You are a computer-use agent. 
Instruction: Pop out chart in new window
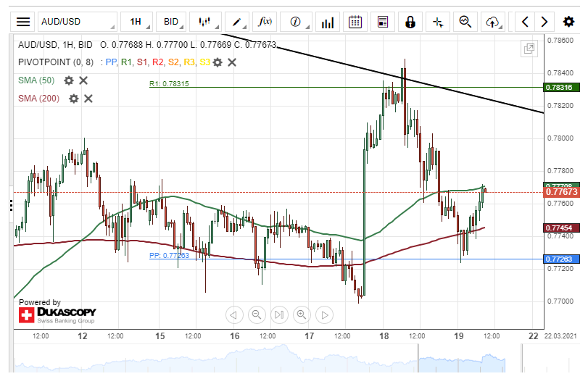529,49
